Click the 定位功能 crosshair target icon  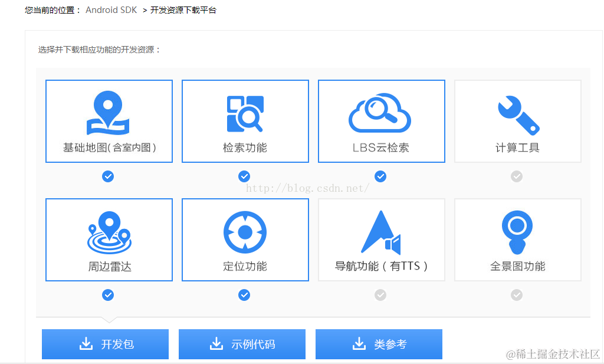tap(245, 232)
